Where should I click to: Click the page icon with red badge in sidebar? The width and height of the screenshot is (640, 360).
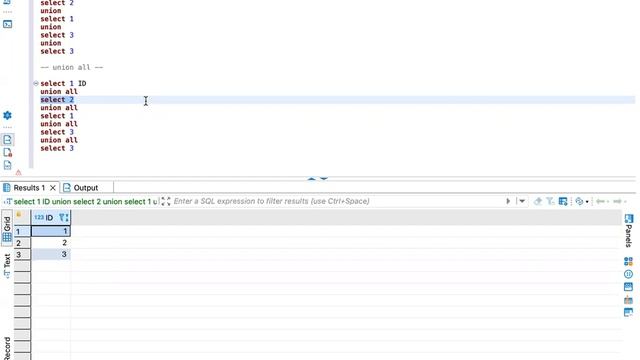coord(7,153)
